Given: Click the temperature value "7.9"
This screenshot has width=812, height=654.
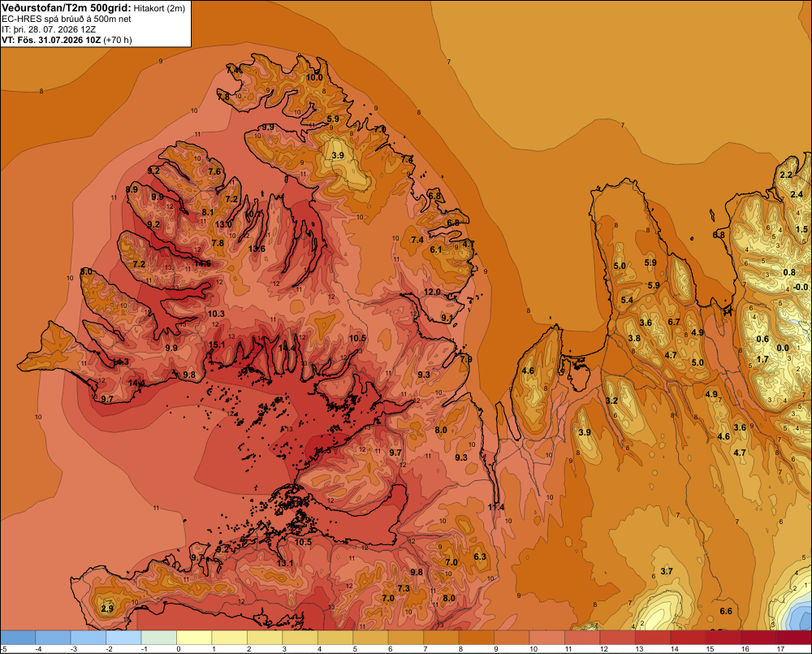Looking at the screenshot, I should pyautogui.click(x=465, y=359).
